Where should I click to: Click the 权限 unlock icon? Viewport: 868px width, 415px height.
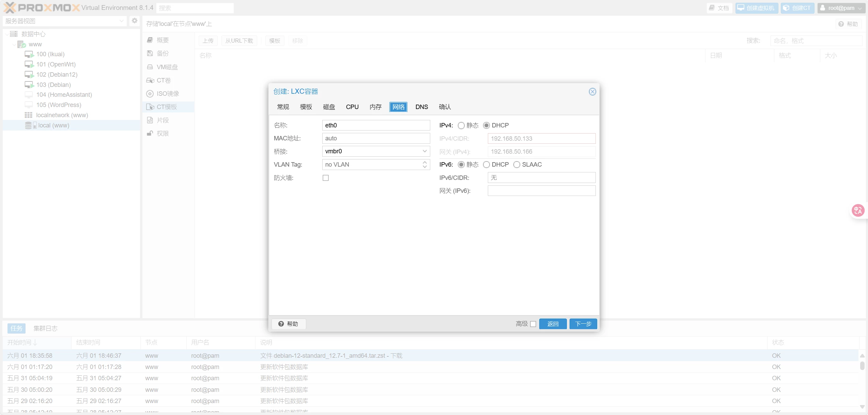(150, 134)
